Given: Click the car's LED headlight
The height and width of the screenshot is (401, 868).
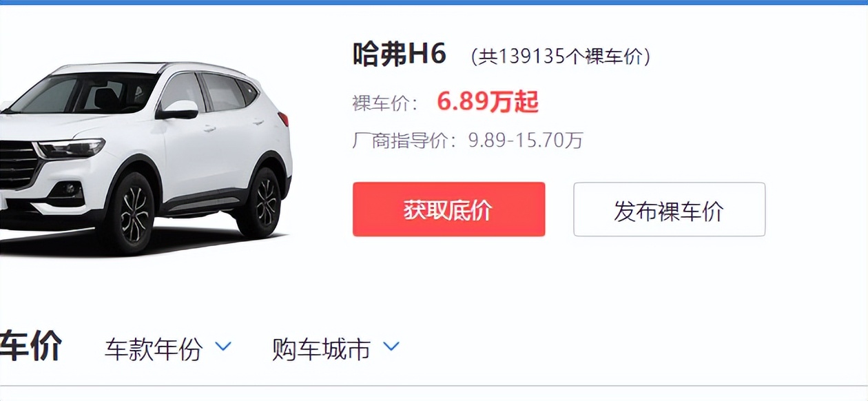Looking at the screenshot, I should (70, 148).
